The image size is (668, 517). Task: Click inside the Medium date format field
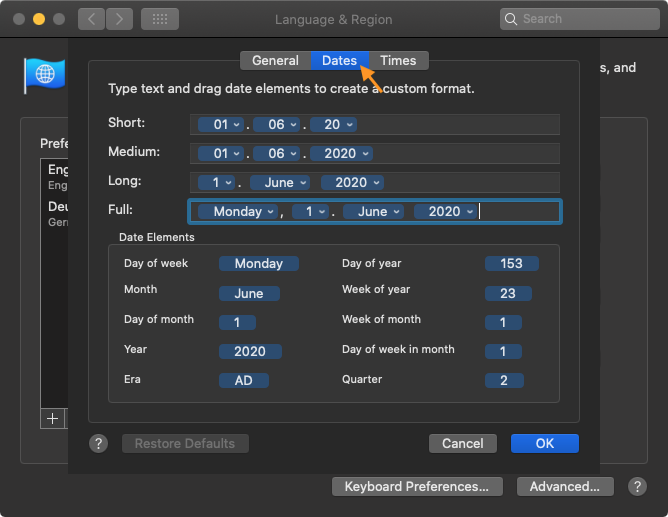[x=375, y=153]
